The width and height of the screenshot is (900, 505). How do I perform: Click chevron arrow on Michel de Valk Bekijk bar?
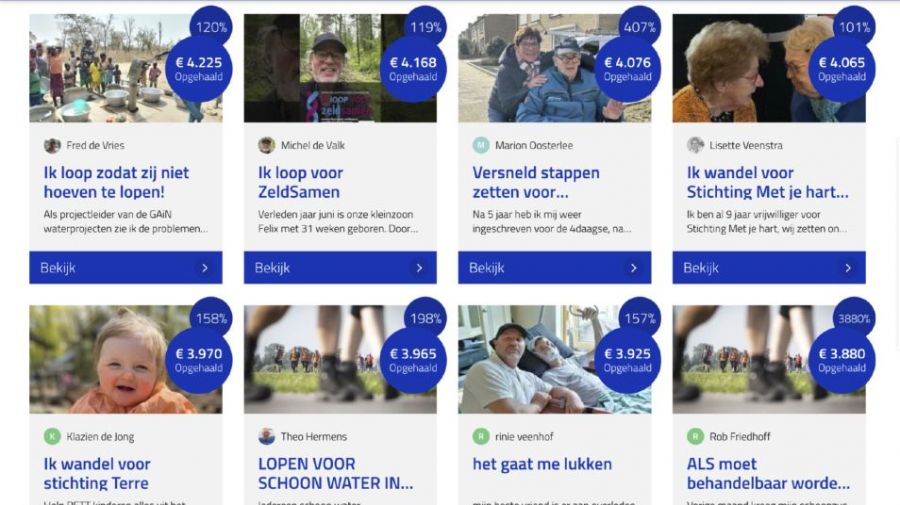pyautogui.click(x=420, y=268)
